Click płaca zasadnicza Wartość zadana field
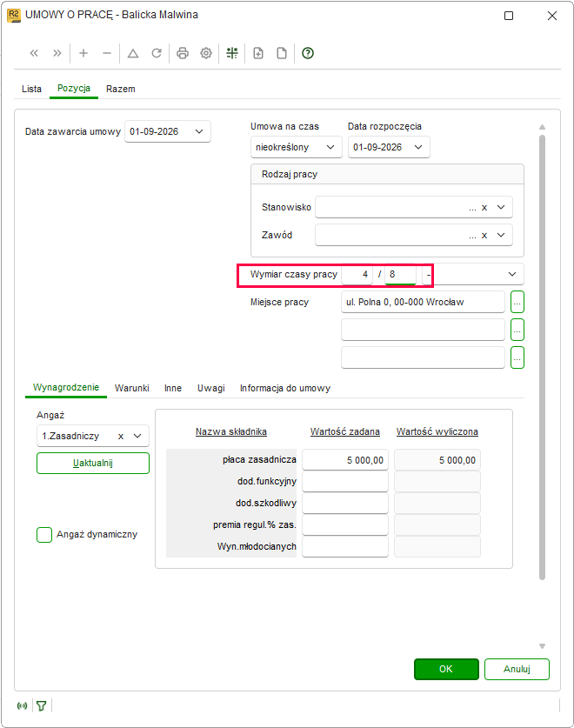 [x=345, y=459]
